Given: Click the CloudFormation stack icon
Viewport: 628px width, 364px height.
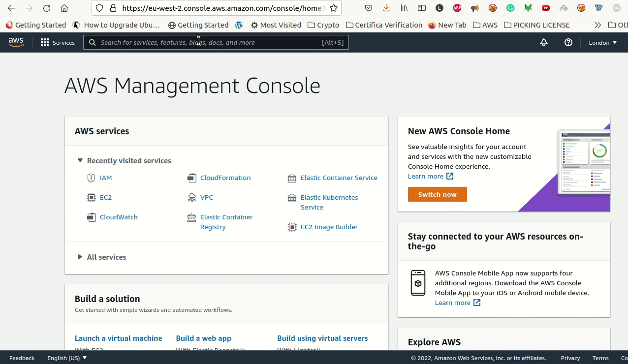Looking at the screenshot, I should click(191, 178).
